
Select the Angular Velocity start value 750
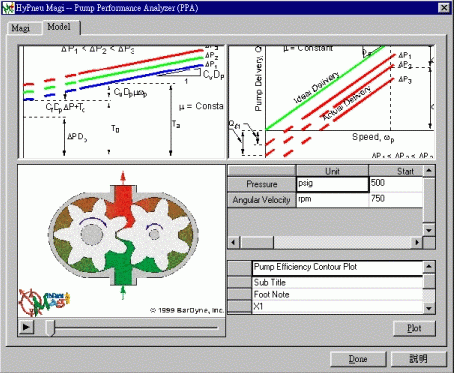tap(396, 199)
